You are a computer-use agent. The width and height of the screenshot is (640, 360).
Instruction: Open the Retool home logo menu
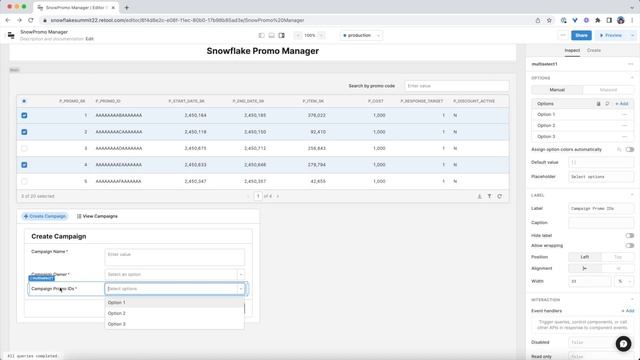click(11, 36)
